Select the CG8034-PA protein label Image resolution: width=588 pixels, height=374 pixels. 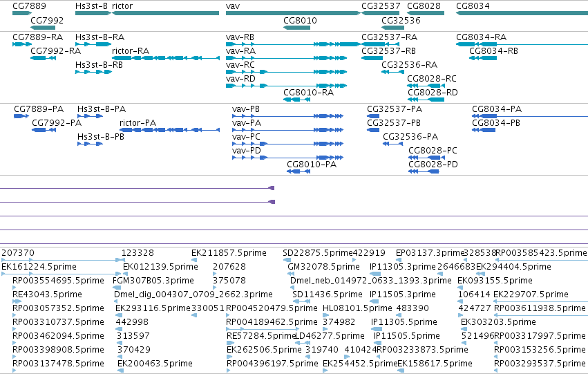click(x=497, y=109)
